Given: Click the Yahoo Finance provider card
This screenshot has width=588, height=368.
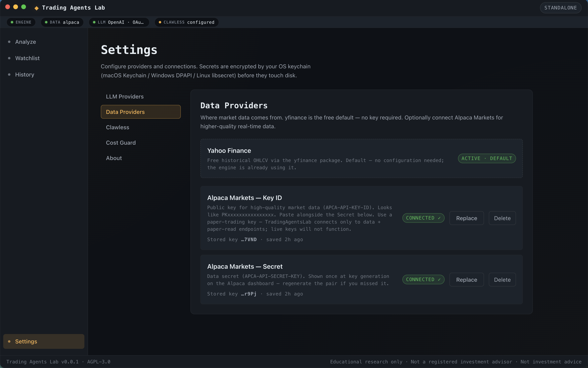Looking at the screenshot, I should point(361,158).
